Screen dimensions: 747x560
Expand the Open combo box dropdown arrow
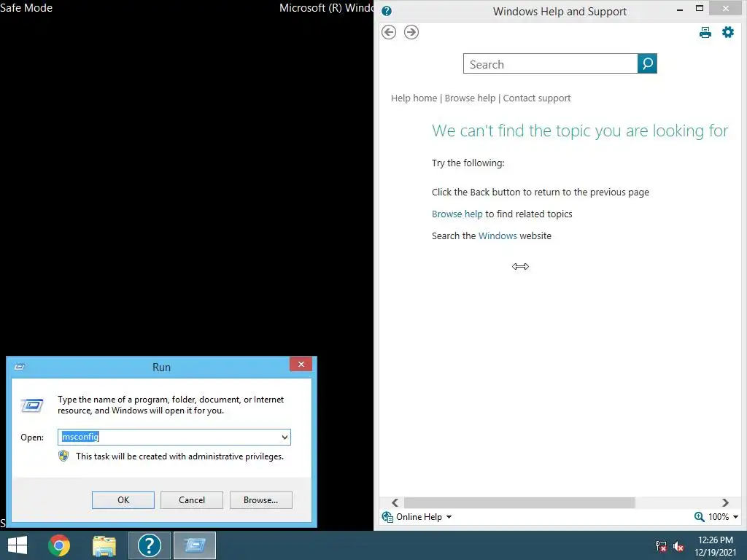[x=285, y=437]
